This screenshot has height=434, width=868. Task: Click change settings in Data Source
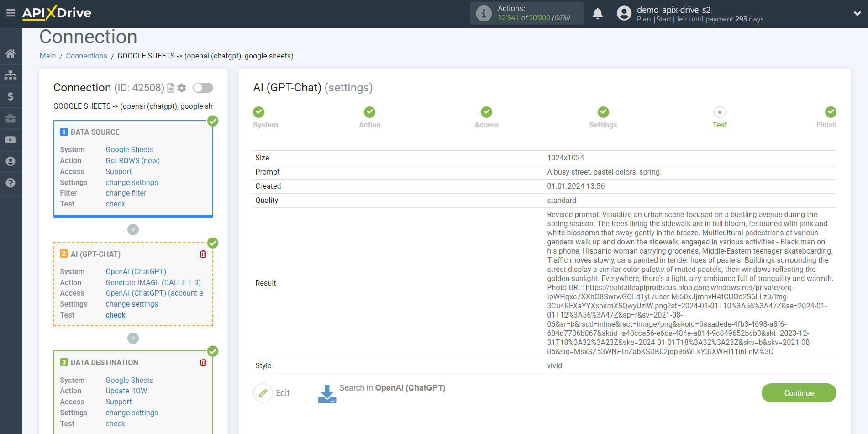(x=132, y=182)
